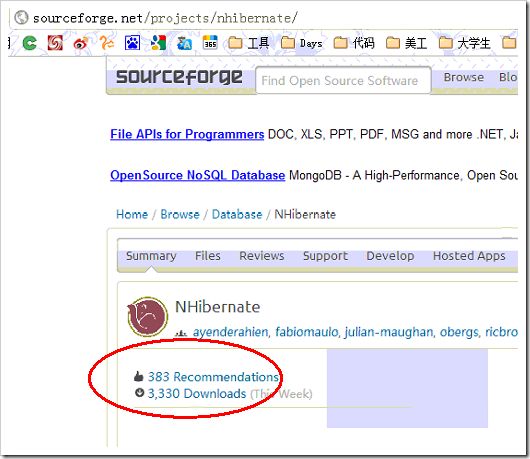Open the 3,330 Downloads link
The height and width of the screenshot is (459, 530).
click(197, 394)
